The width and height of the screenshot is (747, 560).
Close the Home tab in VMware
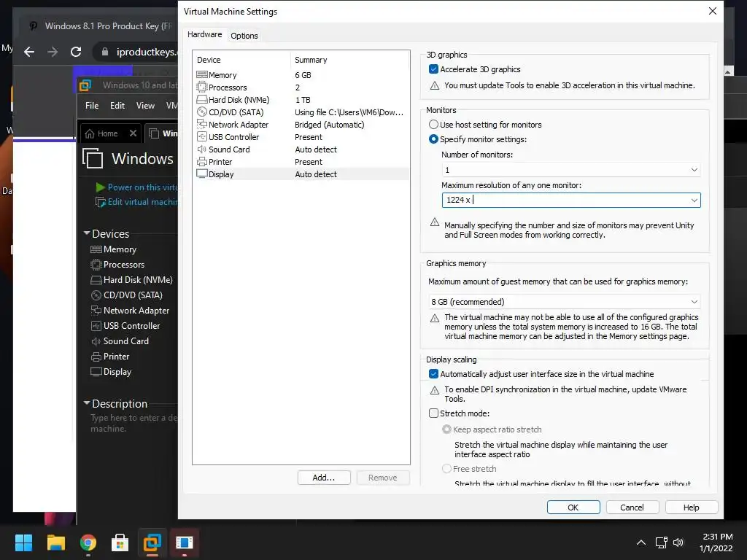pyautogui.click(x=133, y=133)
